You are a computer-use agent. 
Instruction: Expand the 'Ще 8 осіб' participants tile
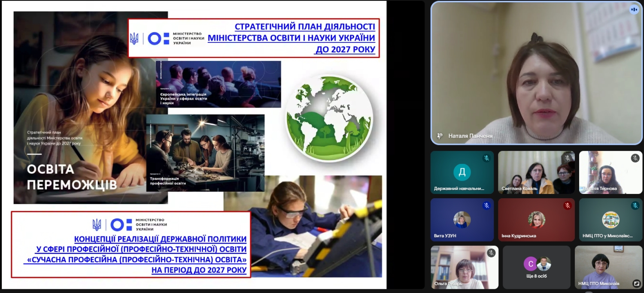537,267
